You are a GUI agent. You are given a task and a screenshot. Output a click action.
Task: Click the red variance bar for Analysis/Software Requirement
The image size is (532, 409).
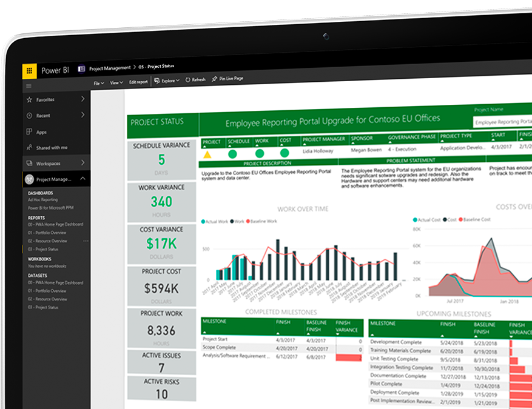pyautogui.click(x=349, y=357)
